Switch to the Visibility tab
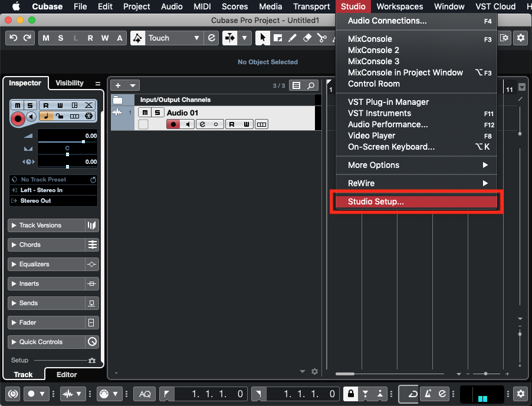This screenshot has height=406, width=532. (x=70, y=83)
